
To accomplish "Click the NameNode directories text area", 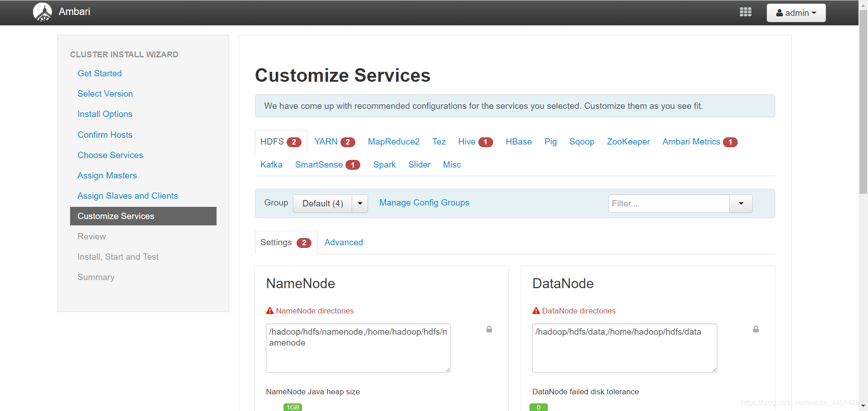I will 358,348.
